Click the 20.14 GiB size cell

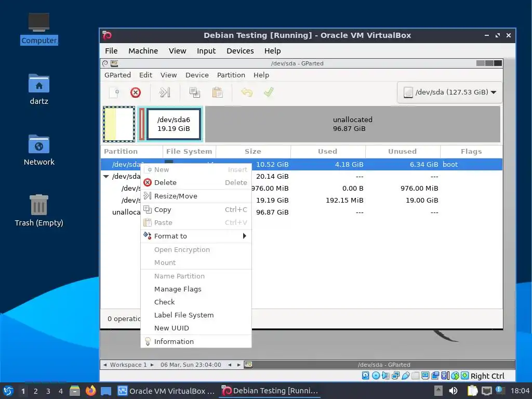[272, 177]
